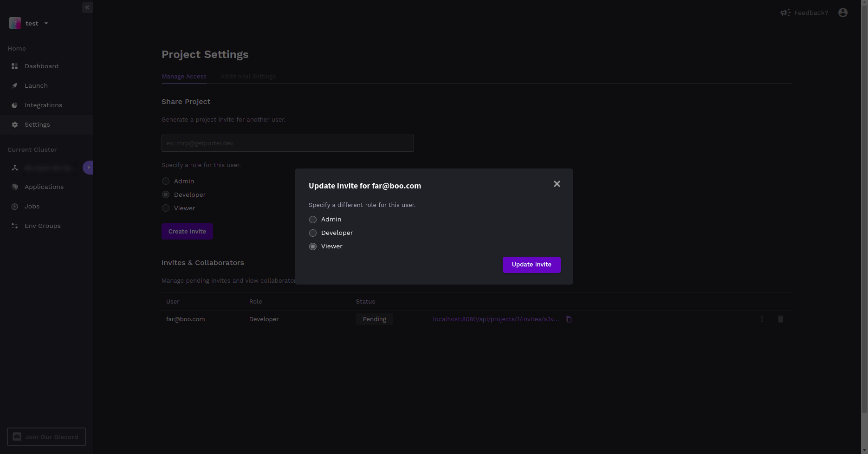Close the Update Invite dialog
Image resolution: width=868 pixels, height=454 pixels.
pyautogui.click(x=557, y=184)
